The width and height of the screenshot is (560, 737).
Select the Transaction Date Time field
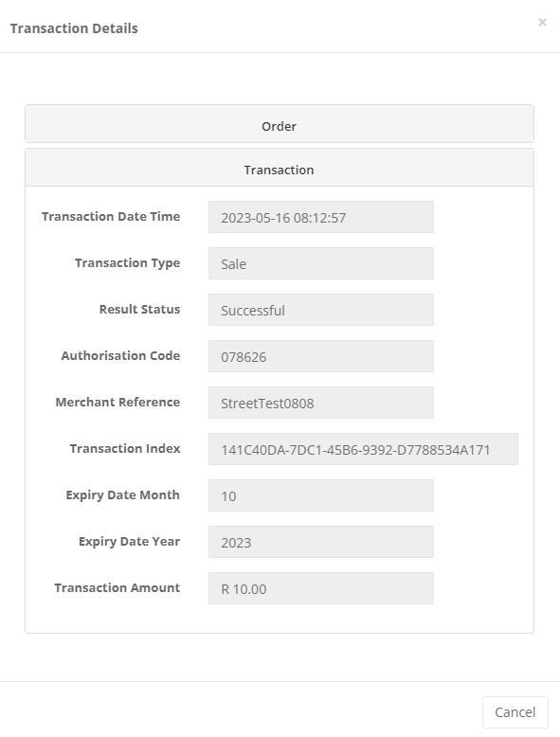321,217
